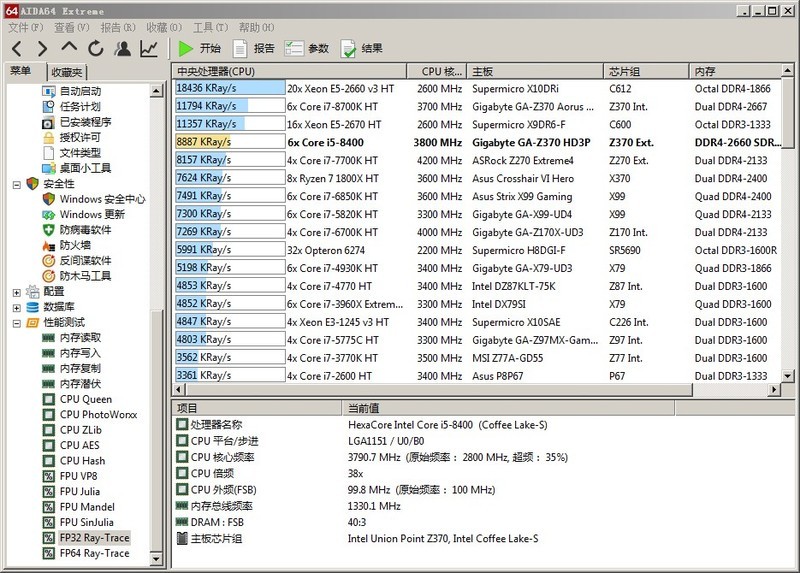Click the 18436 KRay/s result bar
Image resolution: width=800 pixels, height=573 pixels.
tap(230, 88)
